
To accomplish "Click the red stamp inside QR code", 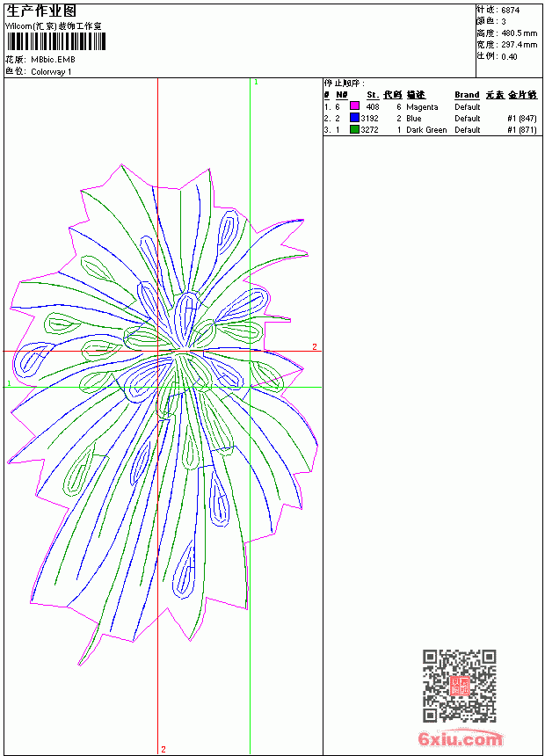I will (x=460, y=686).
